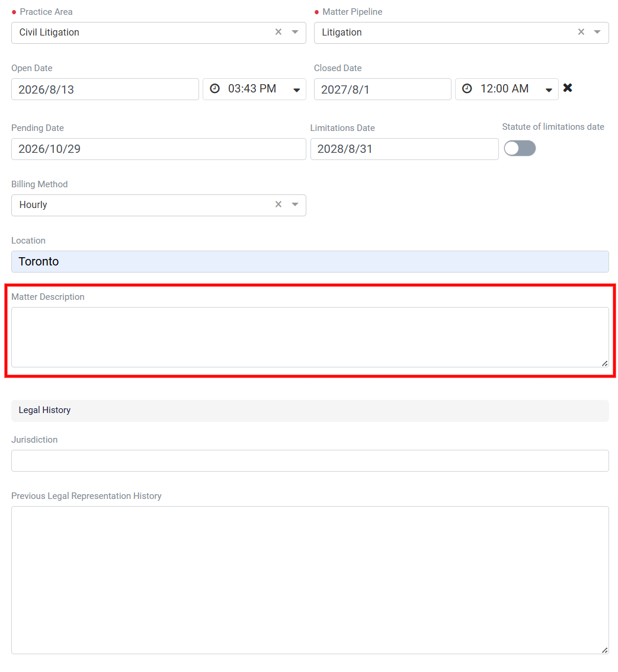The height and width of the screenshot is (672, 618).
Task: Focus the Jurisdiction input field
Action: point(310,460)
